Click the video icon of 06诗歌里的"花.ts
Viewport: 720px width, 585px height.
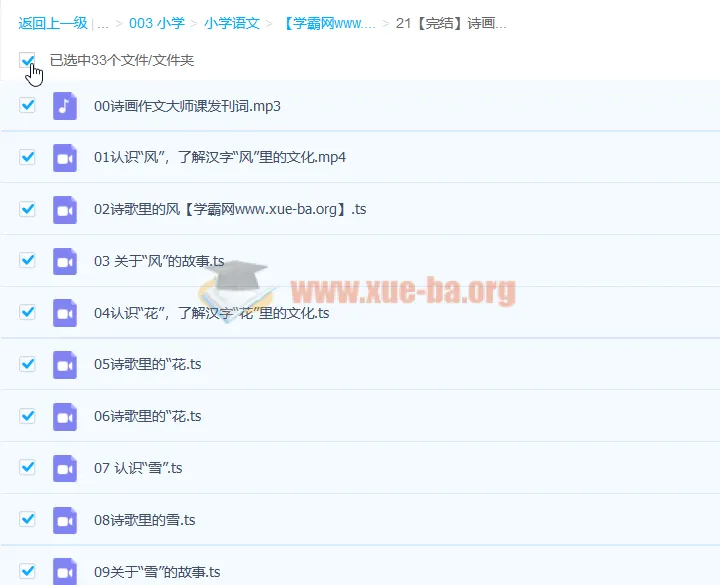pos(65,417)
